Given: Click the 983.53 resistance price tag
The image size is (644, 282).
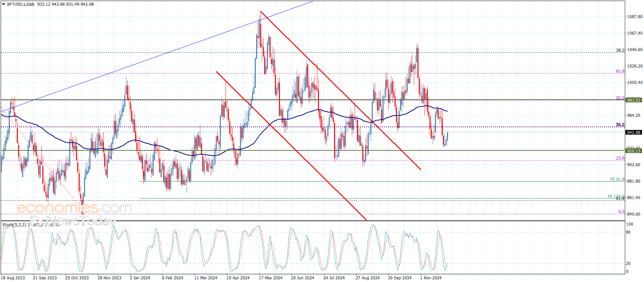Looking at the screenshot, I should [x=634, y=100].
